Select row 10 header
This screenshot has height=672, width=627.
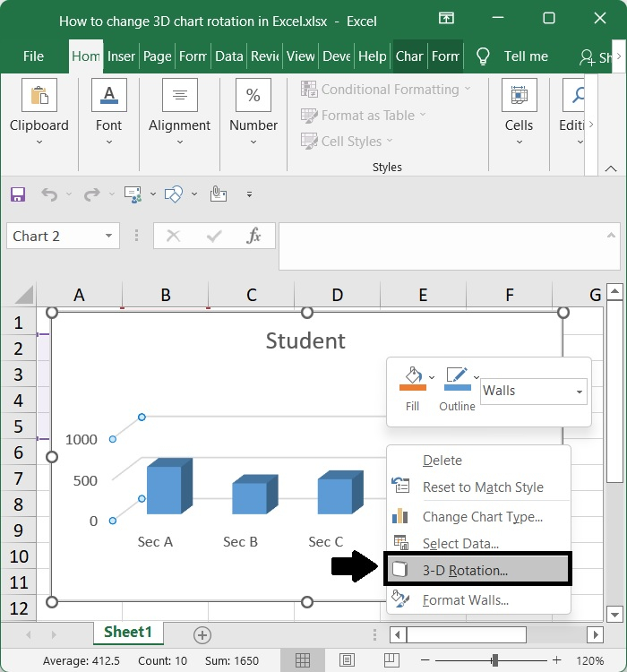click(19, 556)
